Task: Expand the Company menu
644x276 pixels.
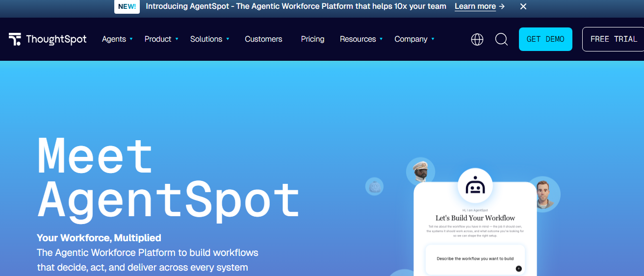Action: click(x=414, y=39)
